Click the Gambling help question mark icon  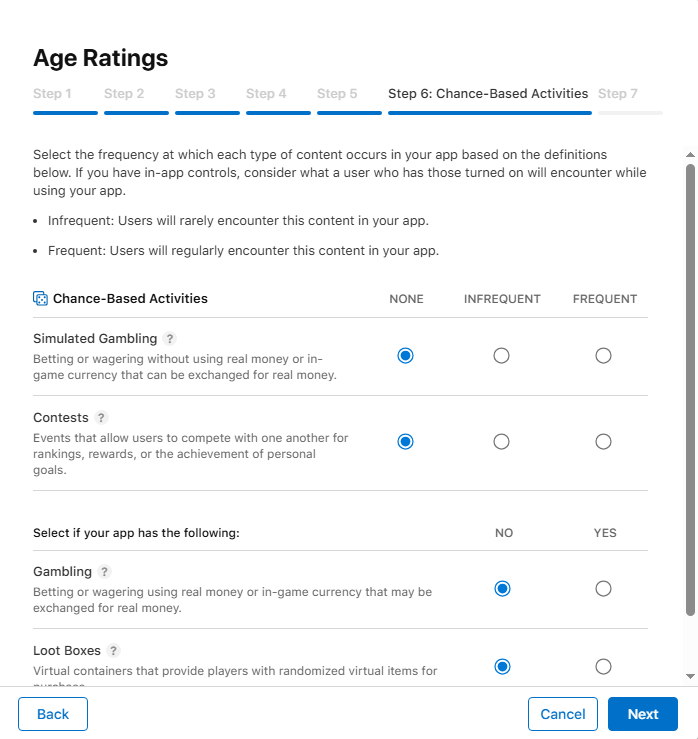click(104, 572)
